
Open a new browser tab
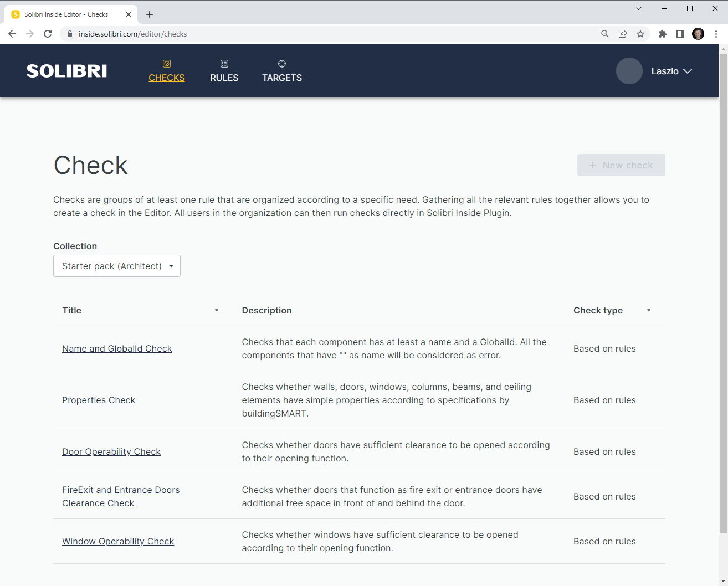click(x=150, y=14)
